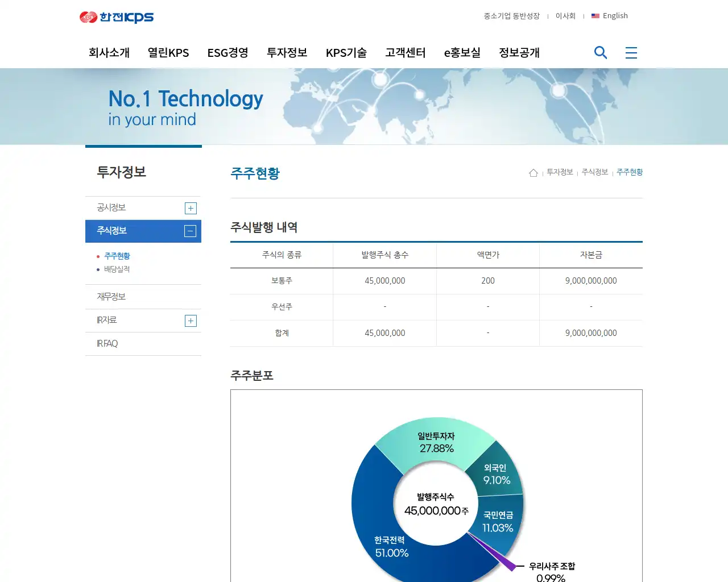The width and height of the screenshot is (728, 582).
Task: Click the home icon in the breadcrumb
Action: (533, 172)
